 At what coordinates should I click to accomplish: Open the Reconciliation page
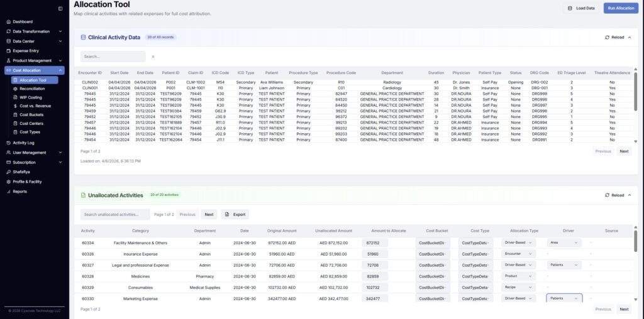point(32,89)
